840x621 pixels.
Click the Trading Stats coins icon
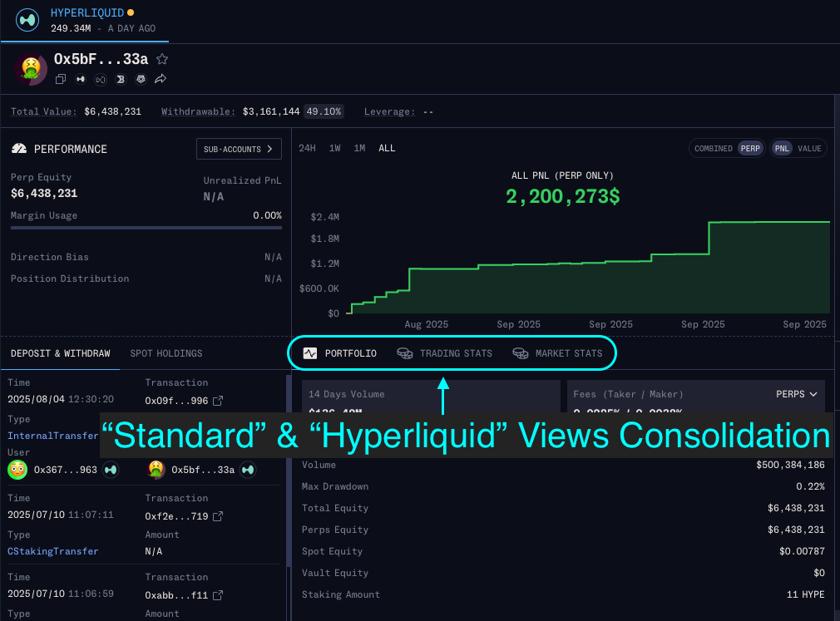(x=404, y=353)
